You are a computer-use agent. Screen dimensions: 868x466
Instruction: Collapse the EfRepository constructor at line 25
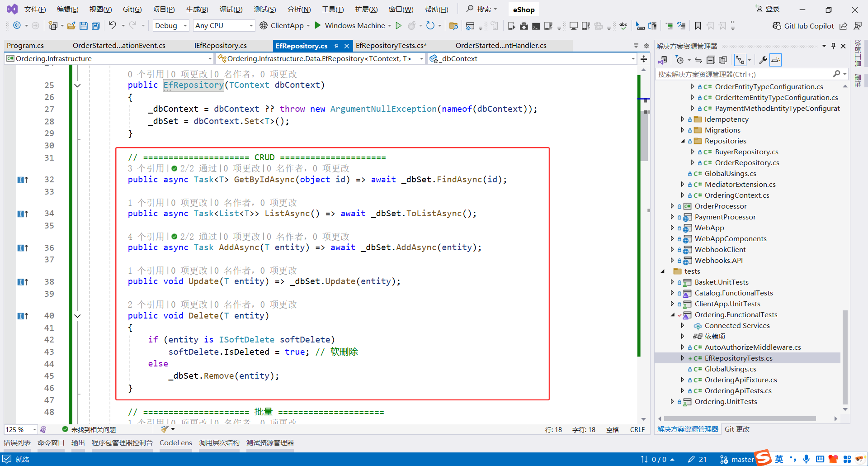pyautogui.click(x=77, y=86)
